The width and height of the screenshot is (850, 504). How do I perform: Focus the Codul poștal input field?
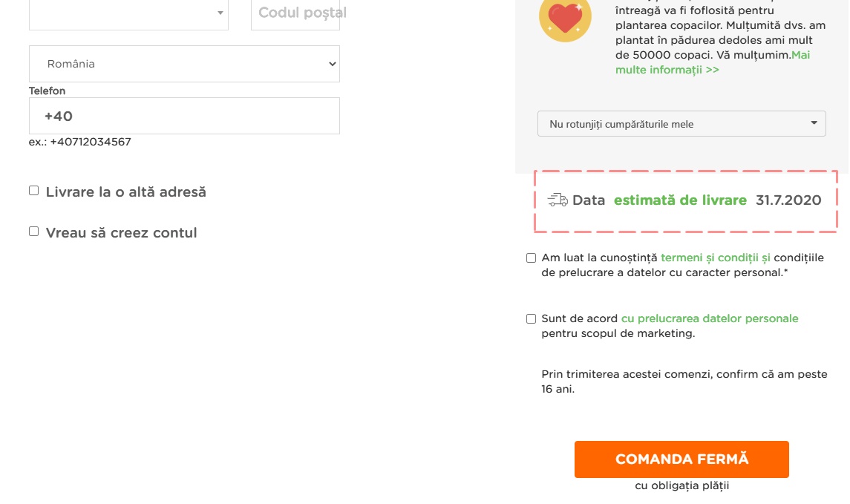click(x=295, y=13)
